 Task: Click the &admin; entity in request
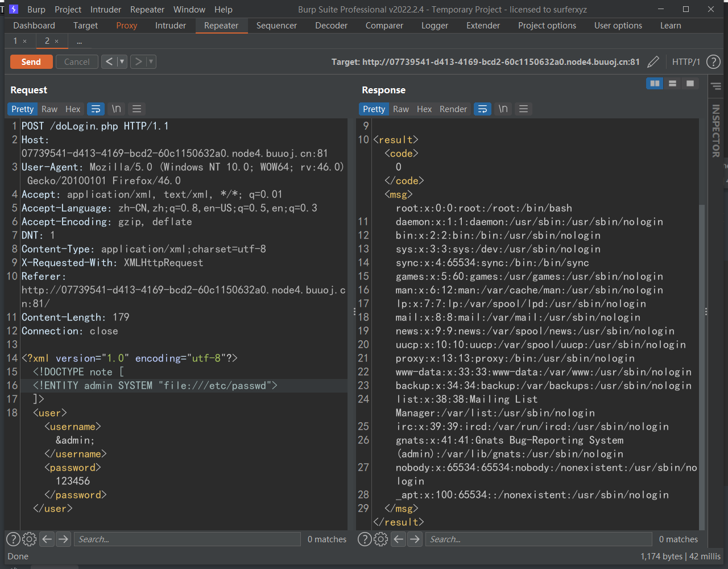pyautogui.click(x=75, y=440)
